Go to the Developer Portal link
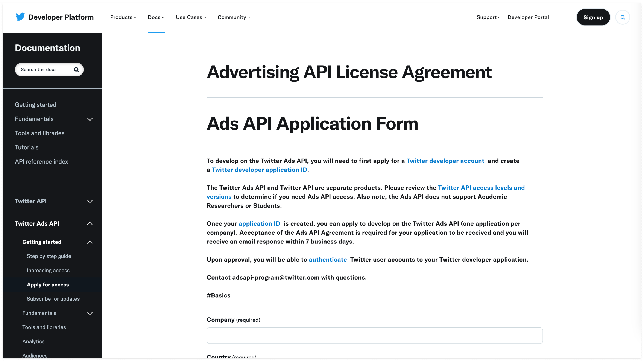The height and width of the screenshot is (361, 644). [x=528, y=17]
